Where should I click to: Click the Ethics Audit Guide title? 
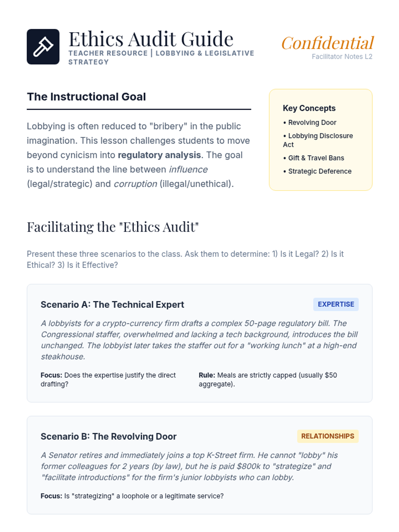tap(151, 39)
